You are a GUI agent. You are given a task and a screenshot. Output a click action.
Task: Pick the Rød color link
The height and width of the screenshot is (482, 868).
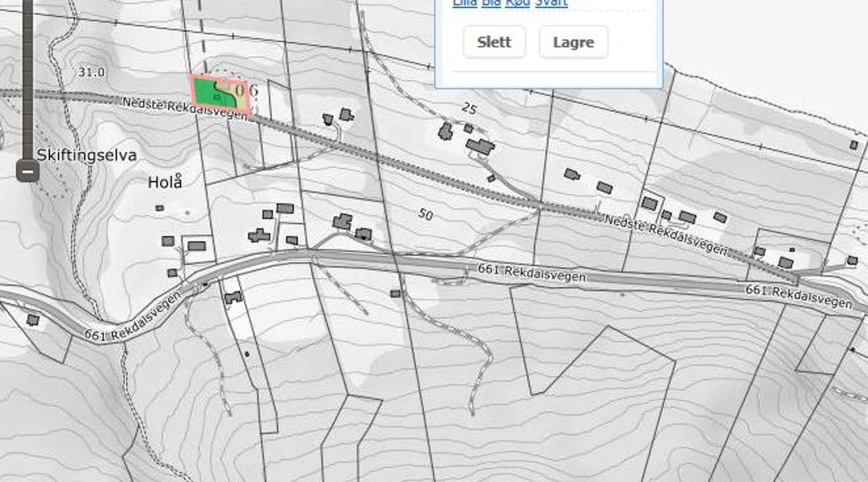517,3
